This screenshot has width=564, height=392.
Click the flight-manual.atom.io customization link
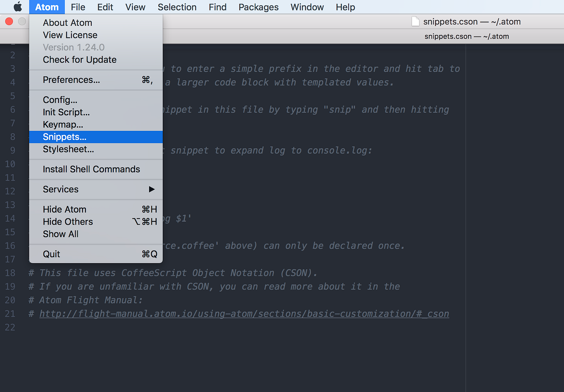point(244,314)
